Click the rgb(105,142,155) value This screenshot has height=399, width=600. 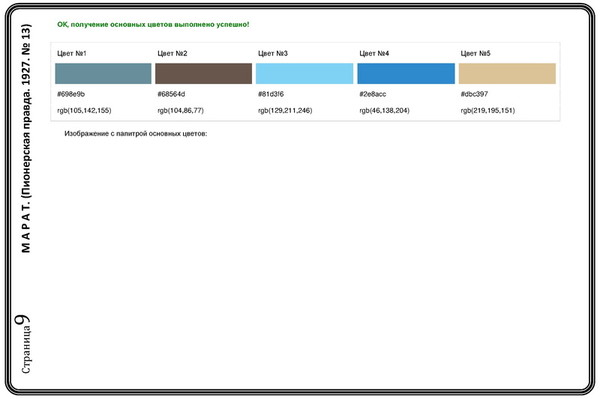(x=84, y=111)
